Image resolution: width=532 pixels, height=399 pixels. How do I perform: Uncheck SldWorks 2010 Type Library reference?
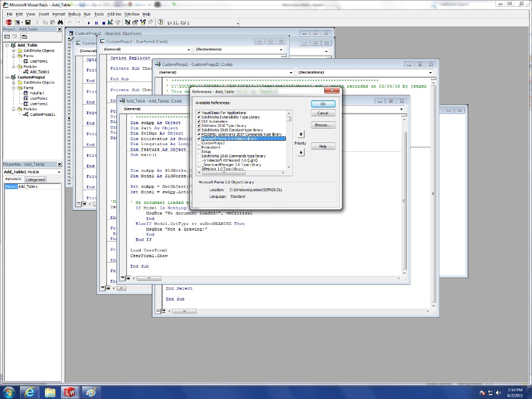coord(199,126)
